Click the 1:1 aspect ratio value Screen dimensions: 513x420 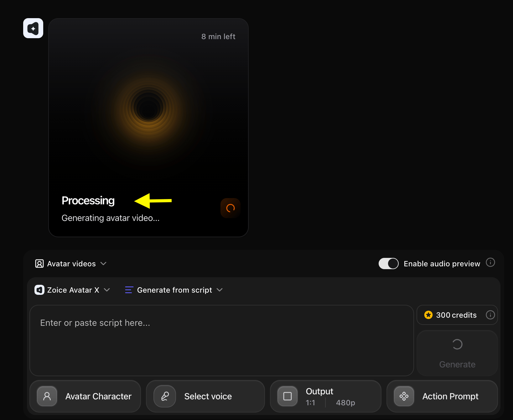point(310,403)
